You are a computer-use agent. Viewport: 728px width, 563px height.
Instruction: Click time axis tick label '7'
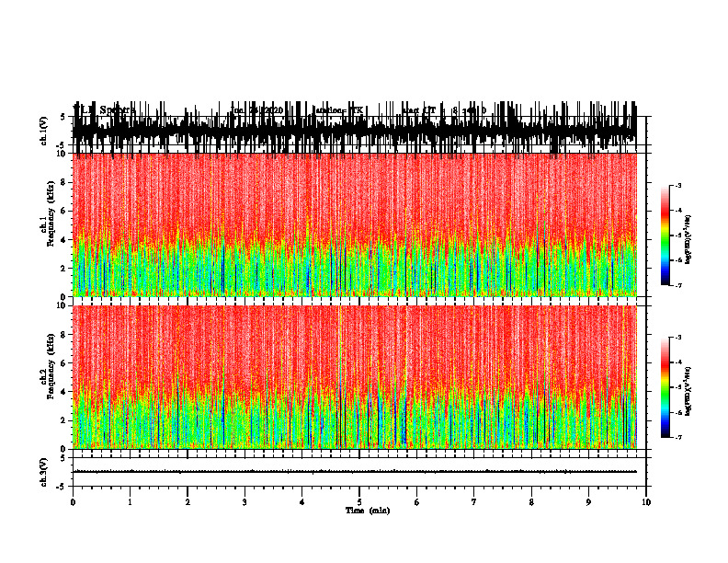[474, 502]
